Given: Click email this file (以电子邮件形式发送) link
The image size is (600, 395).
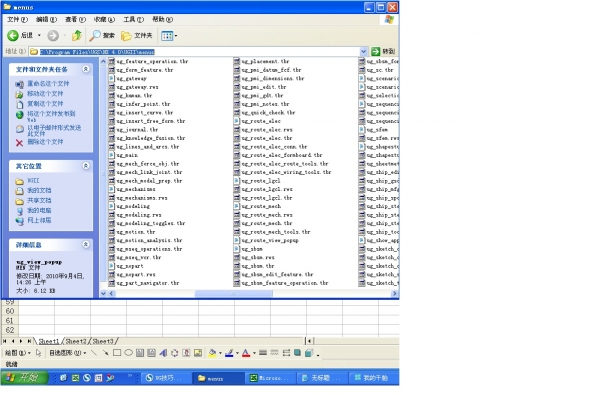Looking at the screenshot, I should pos(54,131).
